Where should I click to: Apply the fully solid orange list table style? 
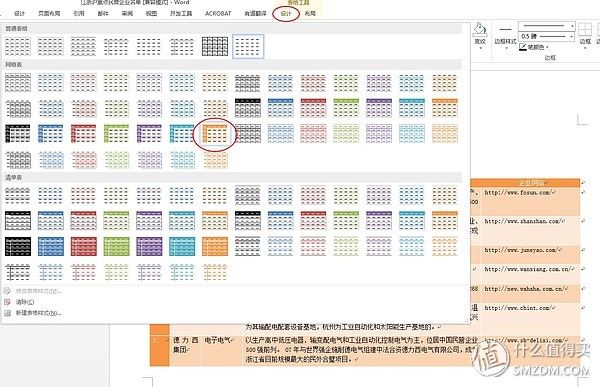pyautogui.click(x=215, y=247)
